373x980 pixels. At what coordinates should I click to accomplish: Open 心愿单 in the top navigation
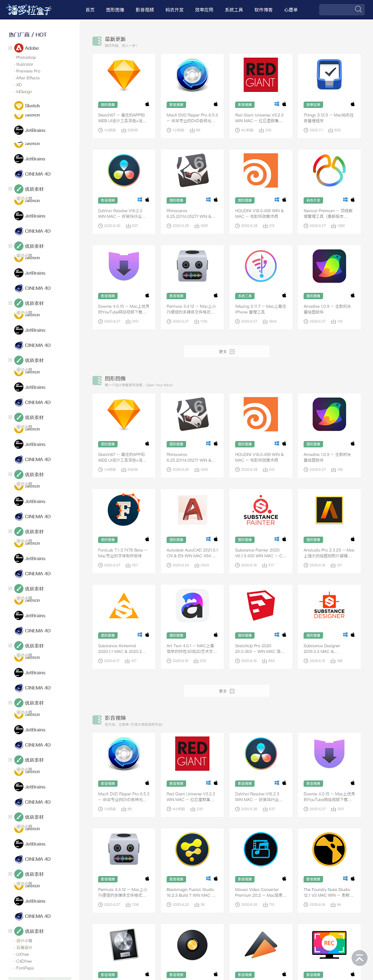click(x=291, y=10)
